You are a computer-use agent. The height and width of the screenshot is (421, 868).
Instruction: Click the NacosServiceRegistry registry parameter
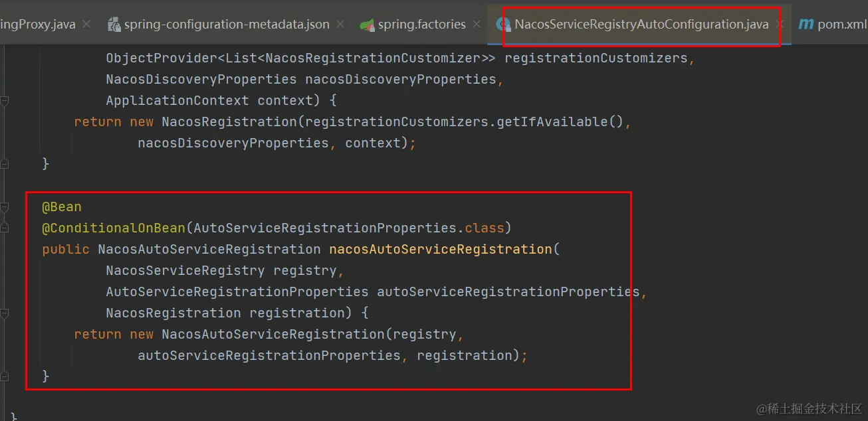click(x=225, y=271)
